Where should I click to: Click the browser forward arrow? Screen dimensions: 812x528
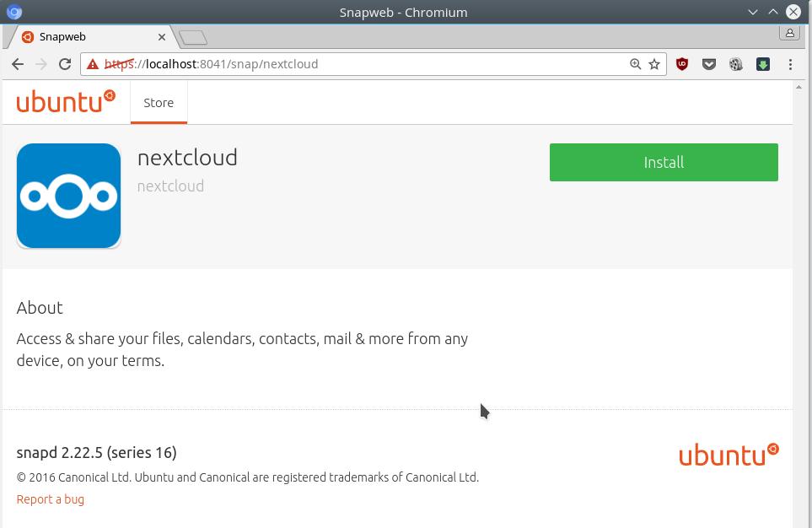pyautogui.click(x=41, y=64)
